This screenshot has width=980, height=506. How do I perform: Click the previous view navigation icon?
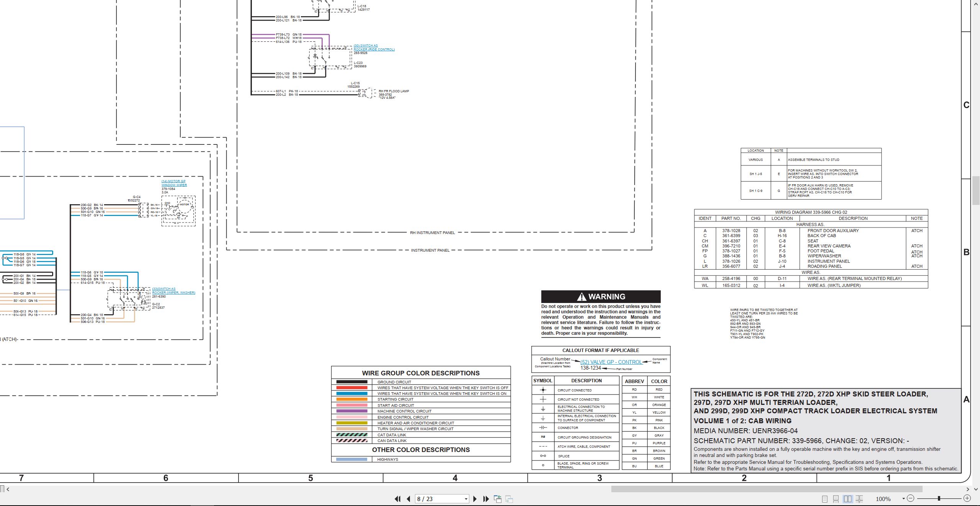[498, 499]
